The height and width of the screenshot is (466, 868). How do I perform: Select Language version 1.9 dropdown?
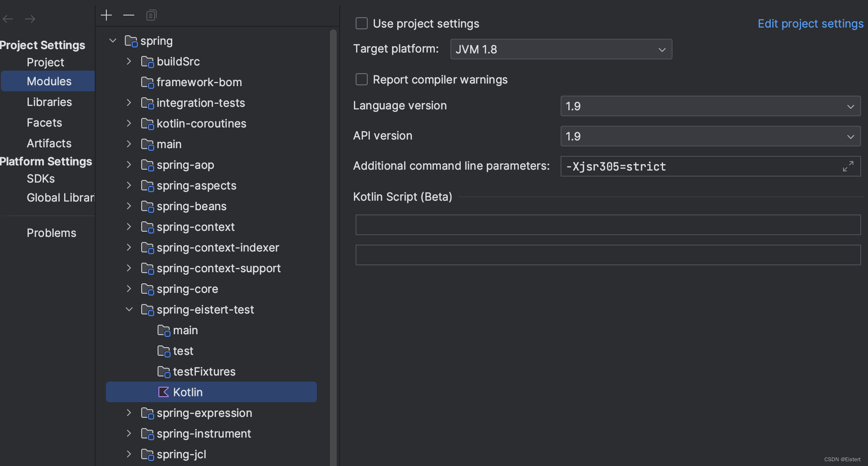[x=711, y=106]
